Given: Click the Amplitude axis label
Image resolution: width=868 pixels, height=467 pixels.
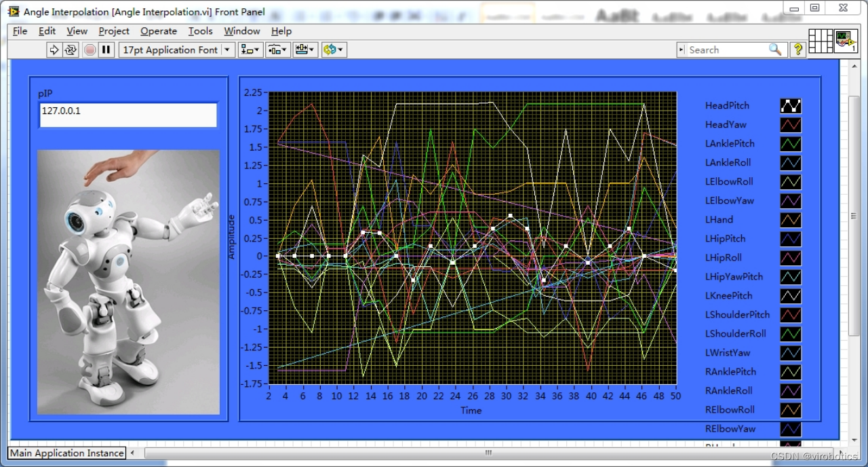Looking at the screenshot, I should pyautogui.click(x=231, y=236).
